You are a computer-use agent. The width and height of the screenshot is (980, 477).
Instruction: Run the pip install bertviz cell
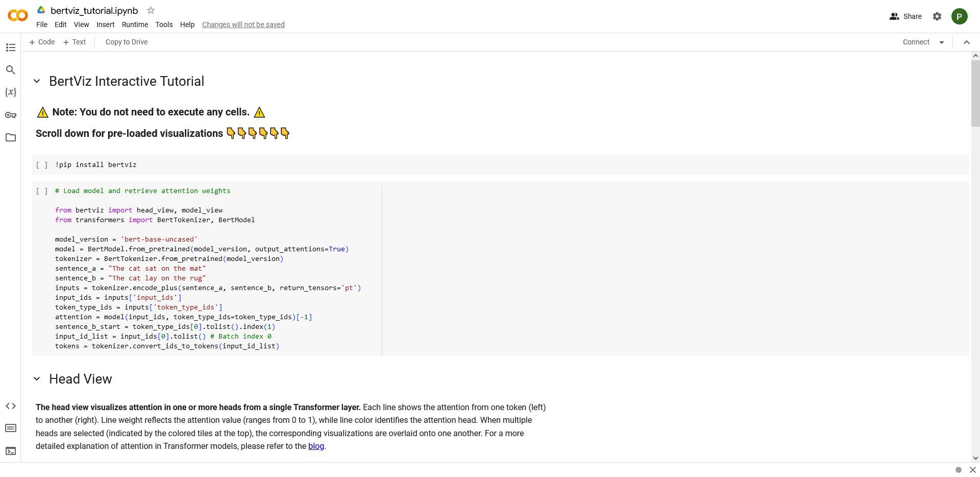click(42, 165)
